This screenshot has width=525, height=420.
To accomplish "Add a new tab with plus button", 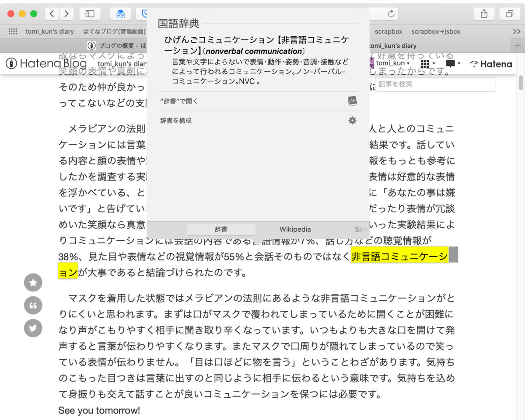I will pos(518,45).
